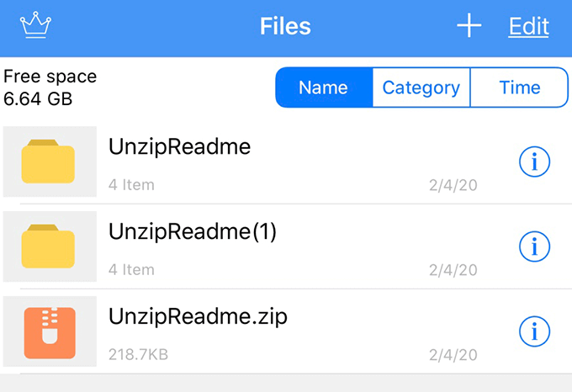This screenshot has height=392, width=572.
Task: Tap the UnzipReadme(1) folder icon
Action: (48, 246)
